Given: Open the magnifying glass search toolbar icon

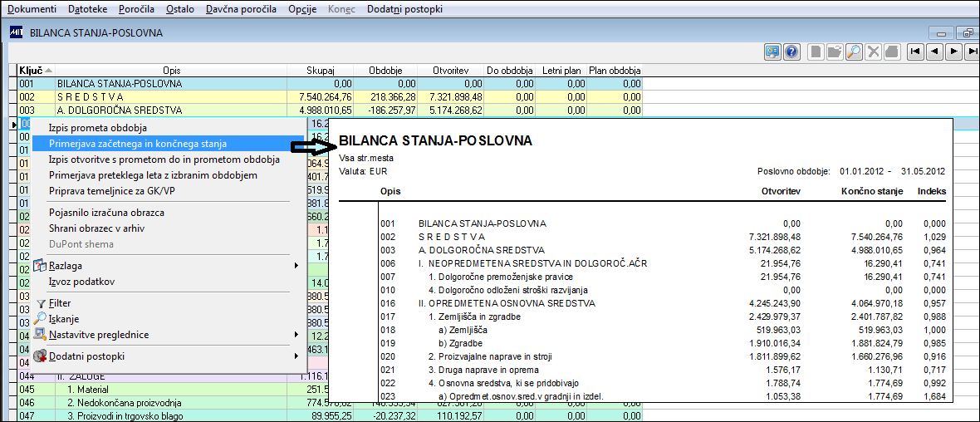Looking at the screenshot, I should click(x=855, y=52).
